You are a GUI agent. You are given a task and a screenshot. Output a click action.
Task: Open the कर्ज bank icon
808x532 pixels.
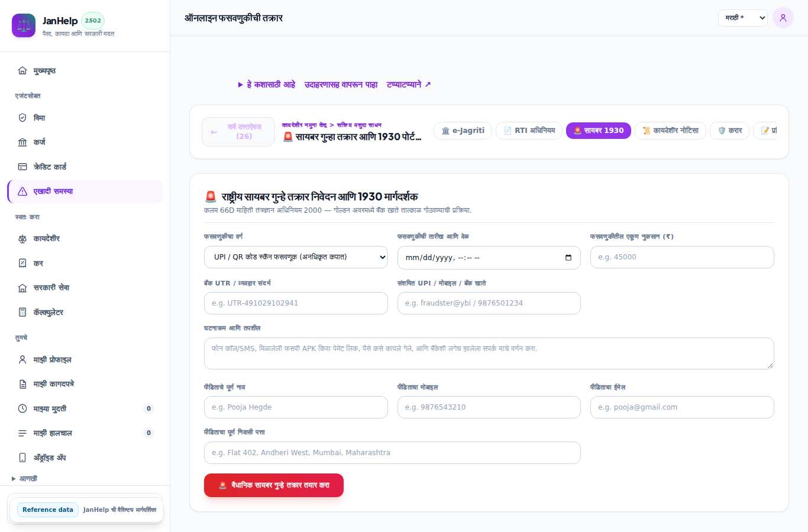[x=22, y=142]
